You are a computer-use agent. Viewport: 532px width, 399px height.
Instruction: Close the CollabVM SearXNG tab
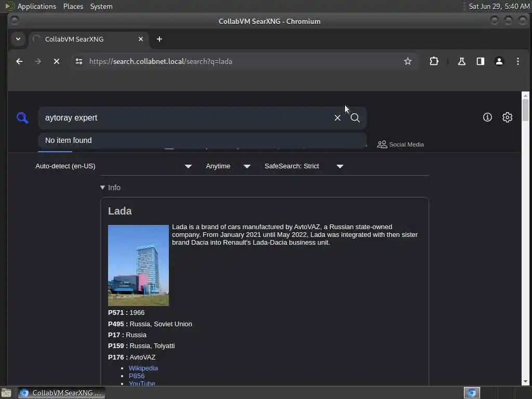141,39
